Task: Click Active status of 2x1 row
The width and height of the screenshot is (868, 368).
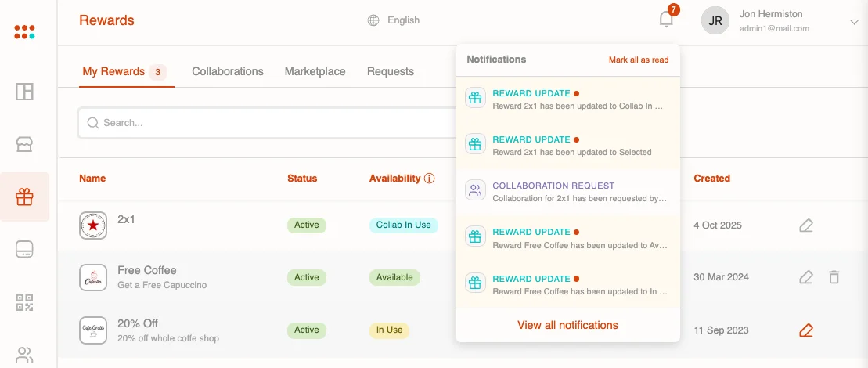Action: point(307,225)
